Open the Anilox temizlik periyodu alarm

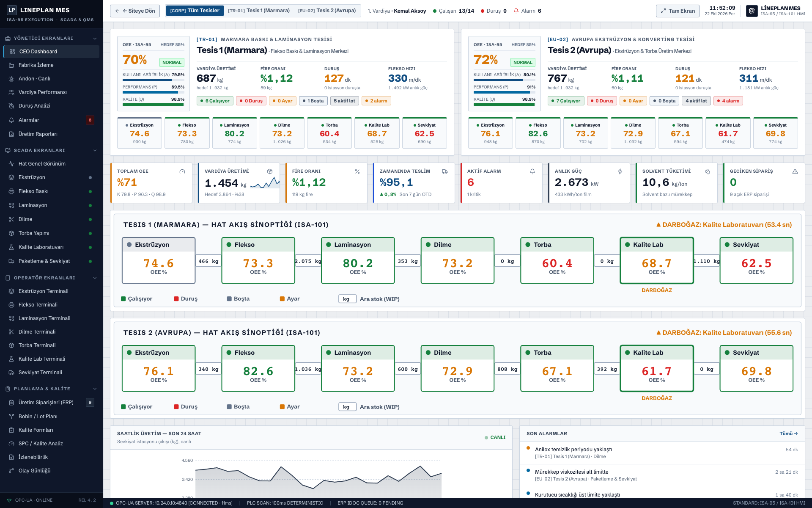click(662, 453)
